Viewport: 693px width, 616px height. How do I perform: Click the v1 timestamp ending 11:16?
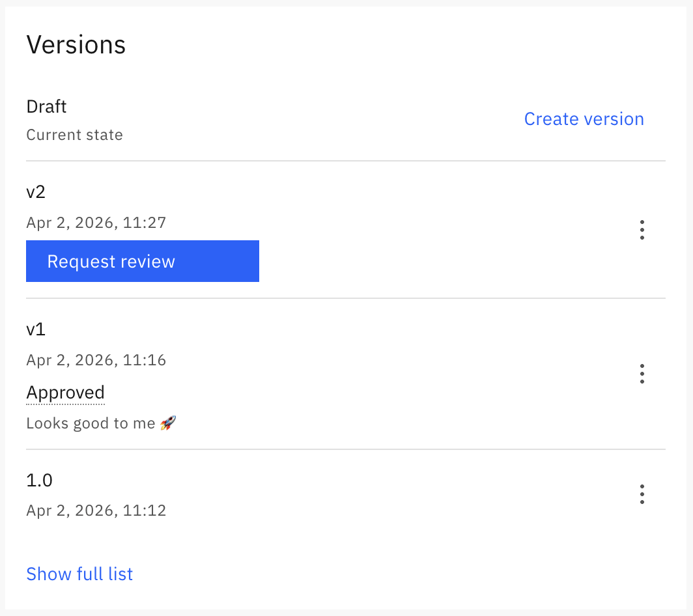[x=96, y=359]
